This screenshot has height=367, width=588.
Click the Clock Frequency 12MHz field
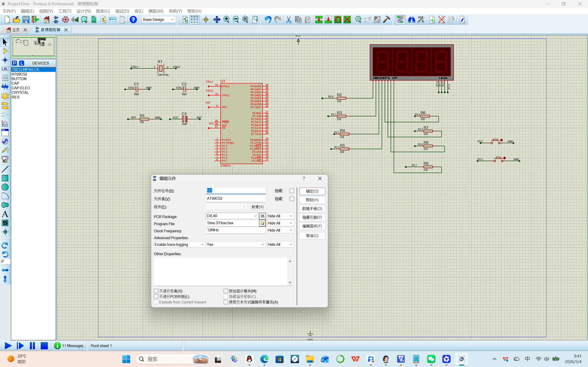click(236, 230)
